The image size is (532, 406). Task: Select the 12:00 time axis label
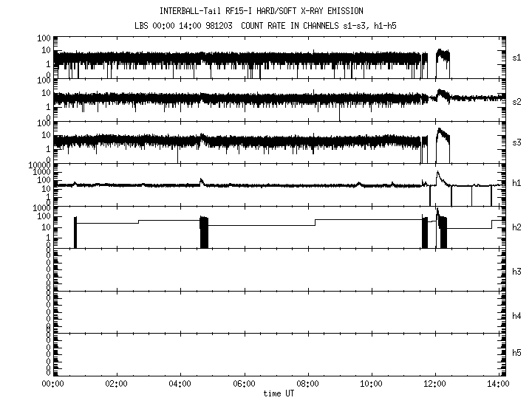click(x=434, y=384)
